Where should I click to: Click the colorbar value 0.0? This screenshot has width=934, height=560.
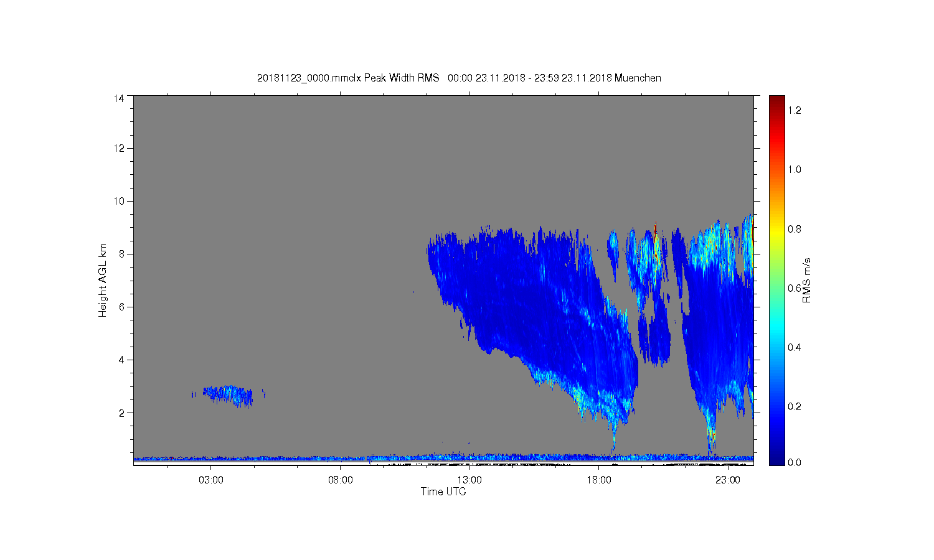[x=795, y=462]
